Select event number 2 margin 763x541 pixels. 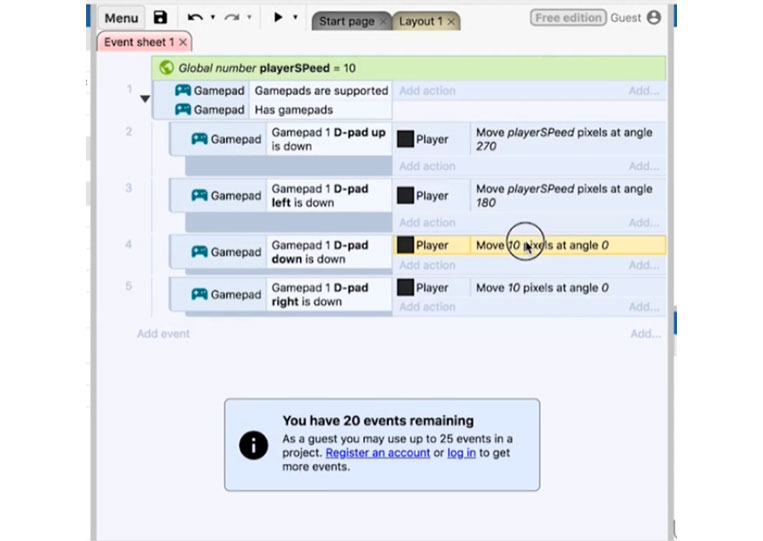click(128, 131)
